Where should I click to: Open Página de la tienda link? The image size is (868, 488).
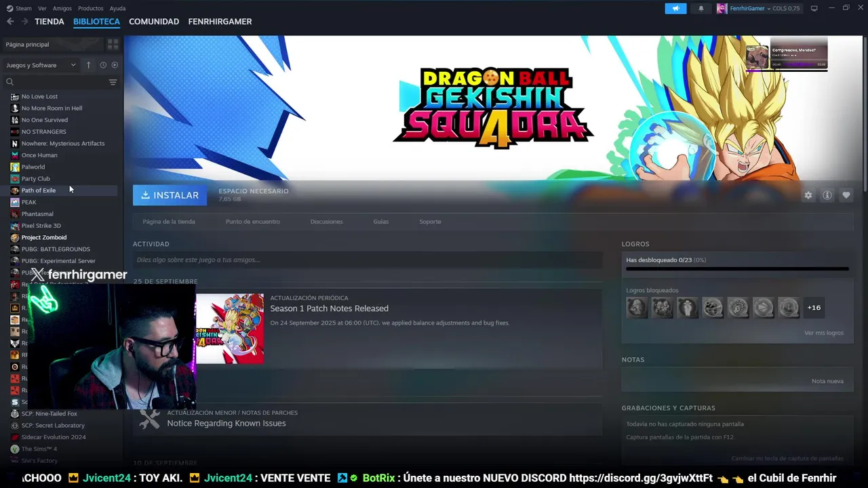169,222
